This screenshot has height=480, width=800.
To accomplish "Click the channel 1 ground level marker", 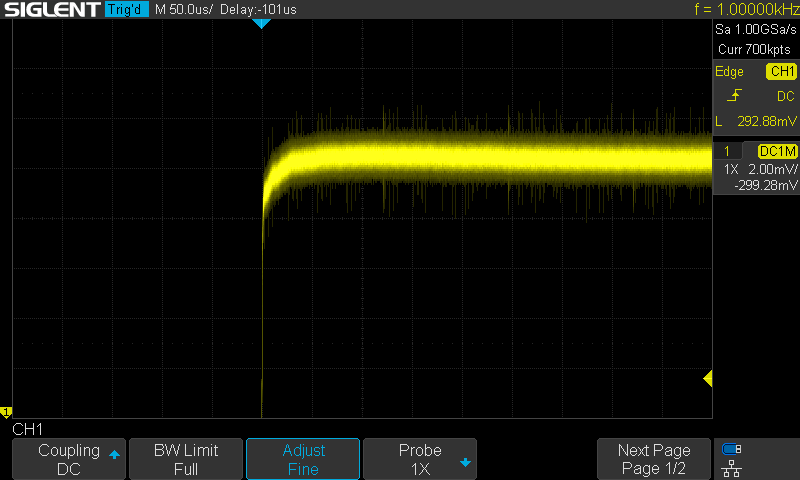I will pyautogui.click(x=6, y=411).
